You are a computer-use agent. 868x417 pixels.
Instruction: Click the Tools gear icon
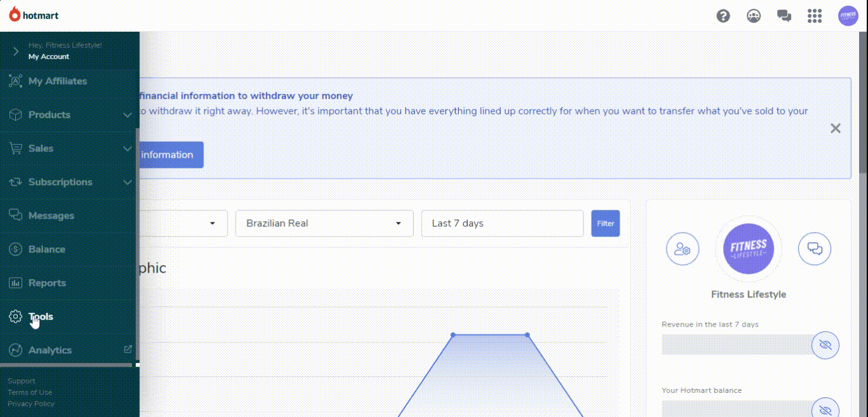pyautogui.click(x=15, y=317)
